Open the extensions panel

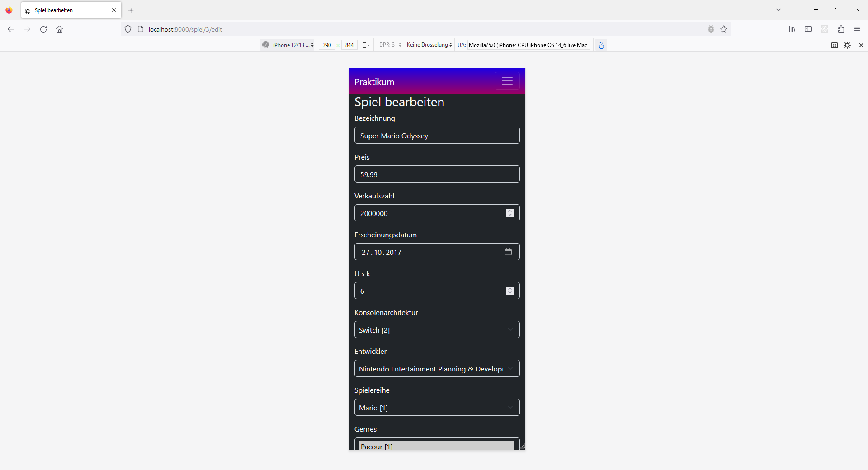841,29
